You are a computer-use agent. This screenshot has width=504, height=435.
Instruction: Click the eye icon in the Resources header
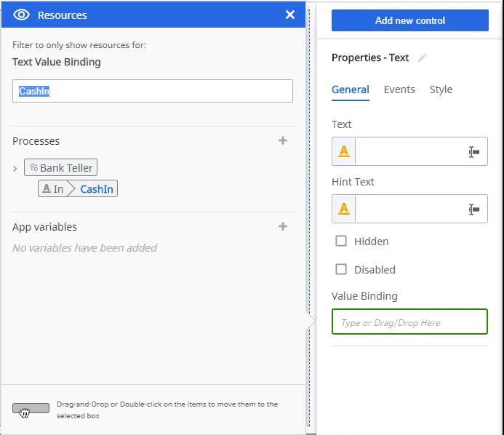tap(21, 15)
